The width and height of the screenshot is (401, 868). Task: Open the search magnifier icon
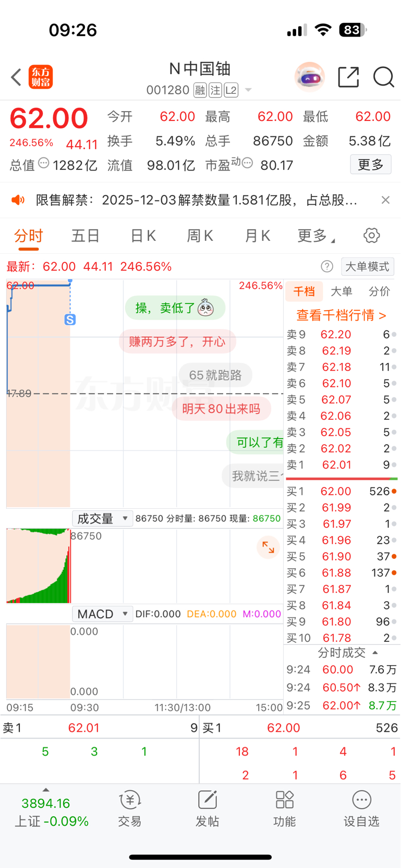click(384, 77)
